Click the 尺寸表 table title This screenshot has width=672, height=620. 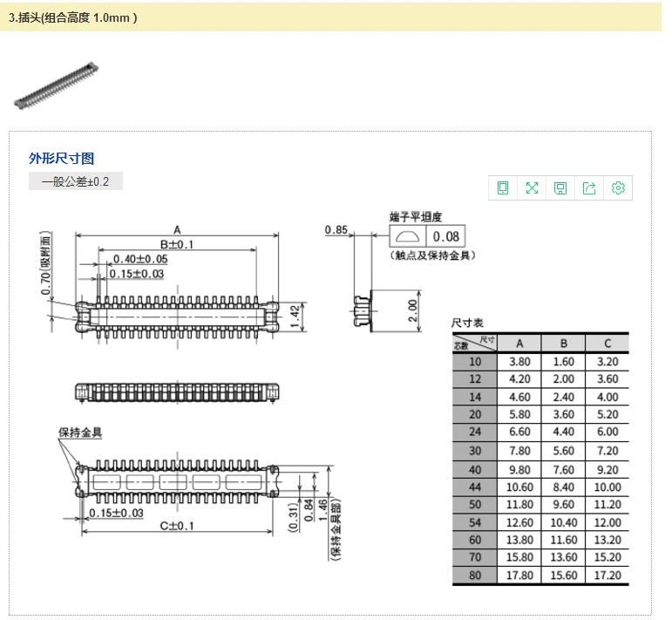(x=467, y=323)
